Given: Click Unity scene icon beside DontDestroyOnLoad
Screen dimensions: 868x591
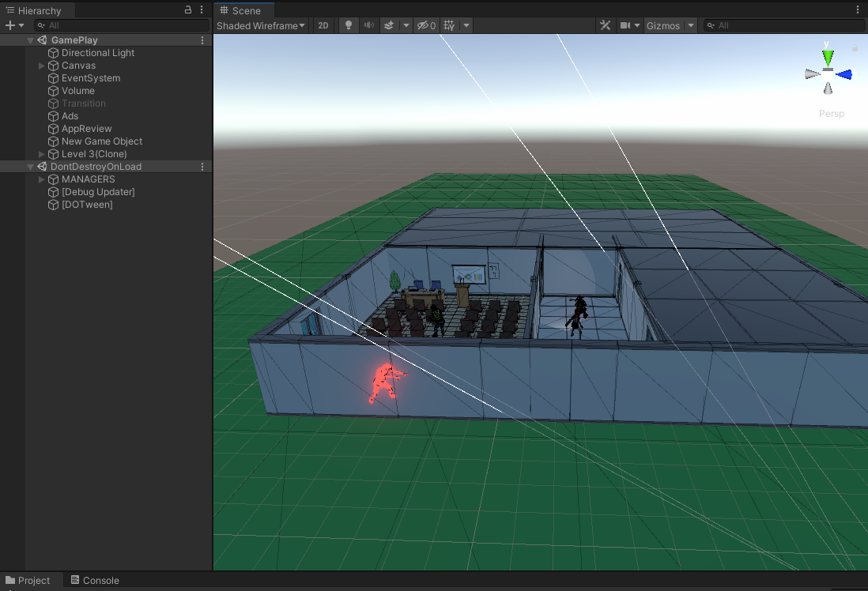Looking at the screenshot, I should (x=42, y=167).
